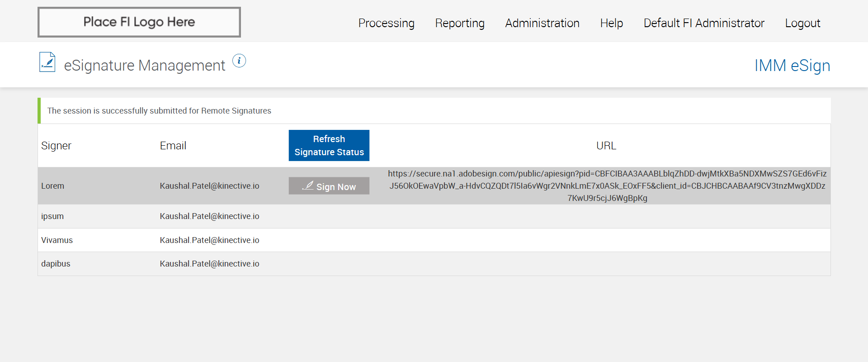
Task: Click the Adobe Sign URL for Lorem
Action: [607, 186]
